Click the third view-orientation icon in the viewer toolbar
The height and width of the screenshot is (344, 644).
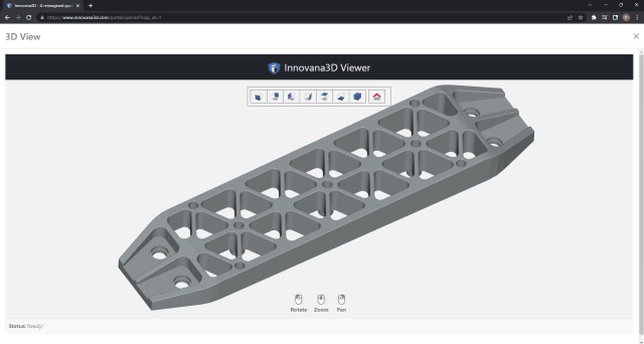click(291, 97)
